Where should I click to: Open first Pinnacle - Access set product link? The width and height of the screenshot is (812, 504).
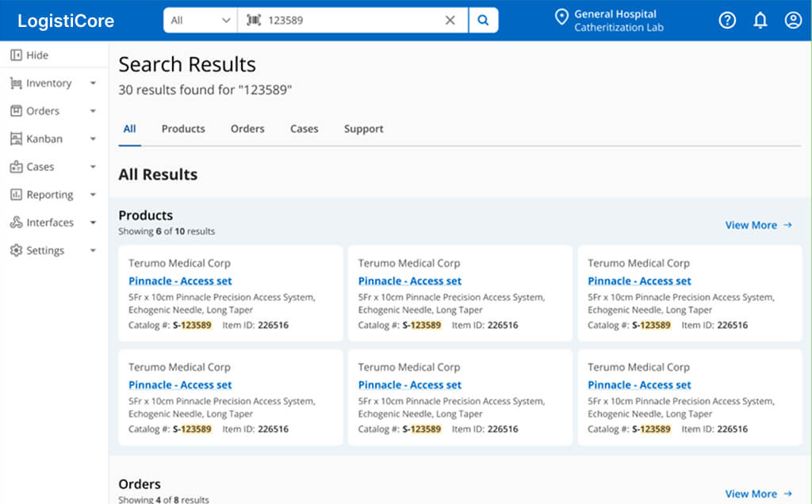tap(180, 281)
